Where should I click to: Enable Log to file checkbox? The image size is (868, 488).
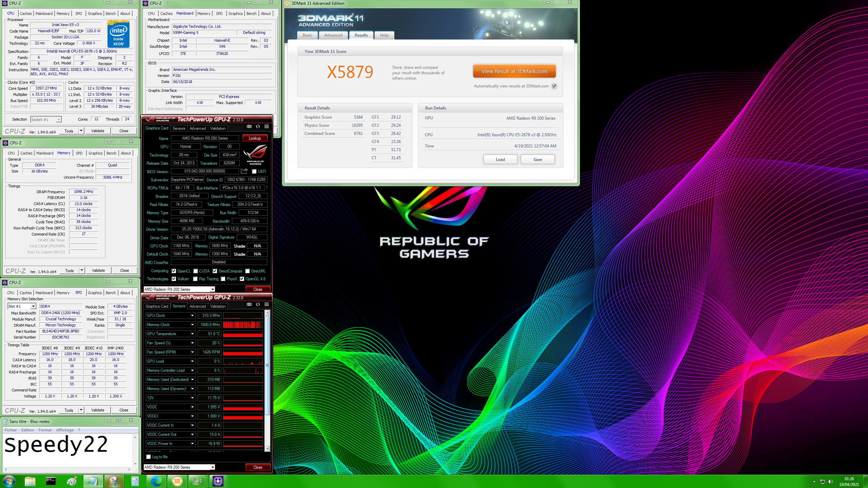coord(149,457)
